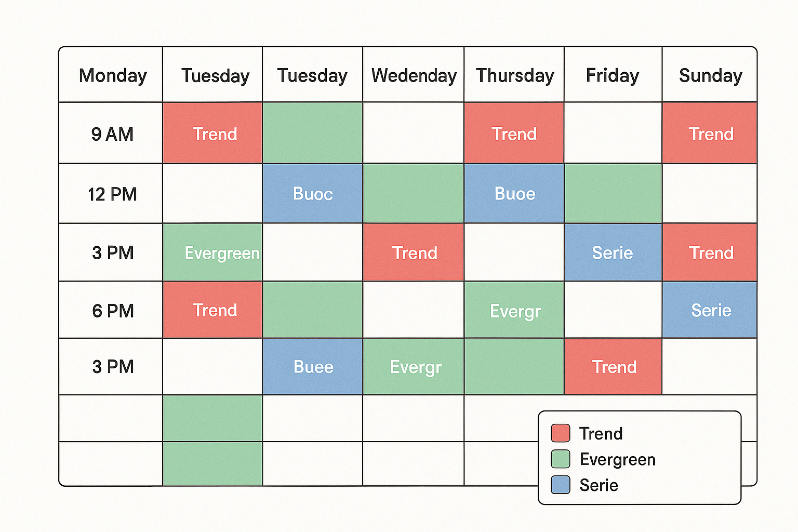Open the Trend block in Friday column
The width and height of the screenshot is (798, 532).
click(x=614, y=367)
